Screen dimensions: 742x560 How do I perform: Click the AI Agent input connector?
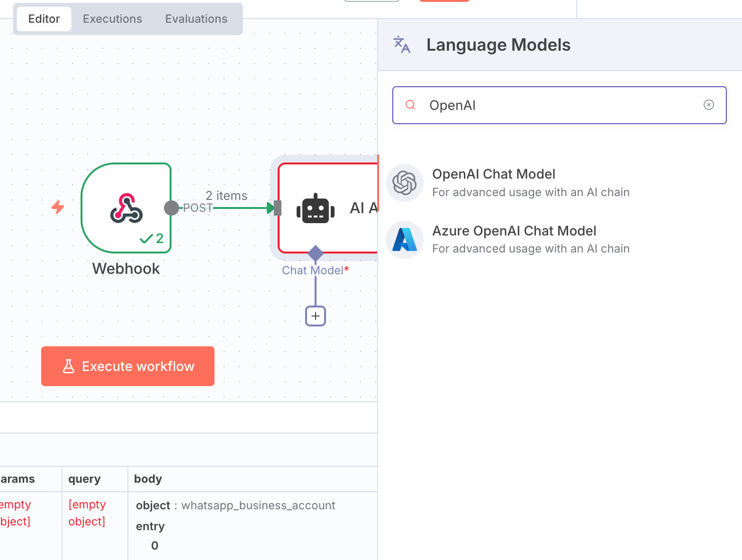pyautogui.click(x=278, y=208)
